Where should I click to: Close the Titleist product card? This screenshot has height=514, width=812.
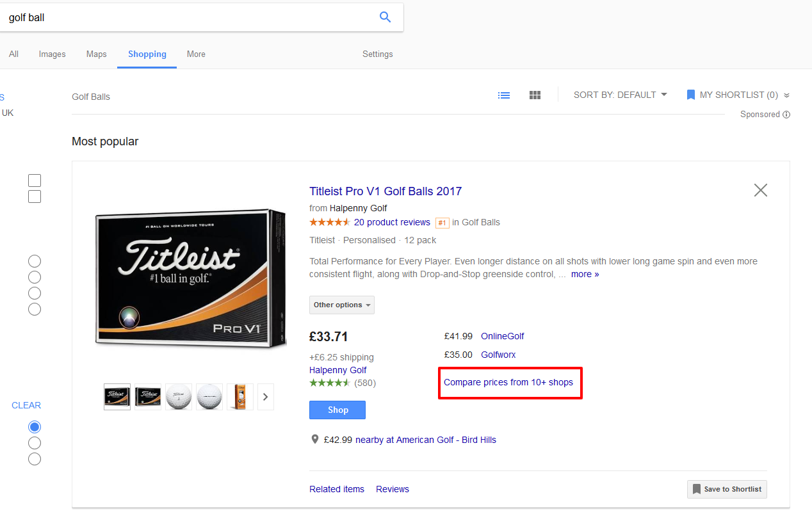pyautogui.click(x=760, y=190)
